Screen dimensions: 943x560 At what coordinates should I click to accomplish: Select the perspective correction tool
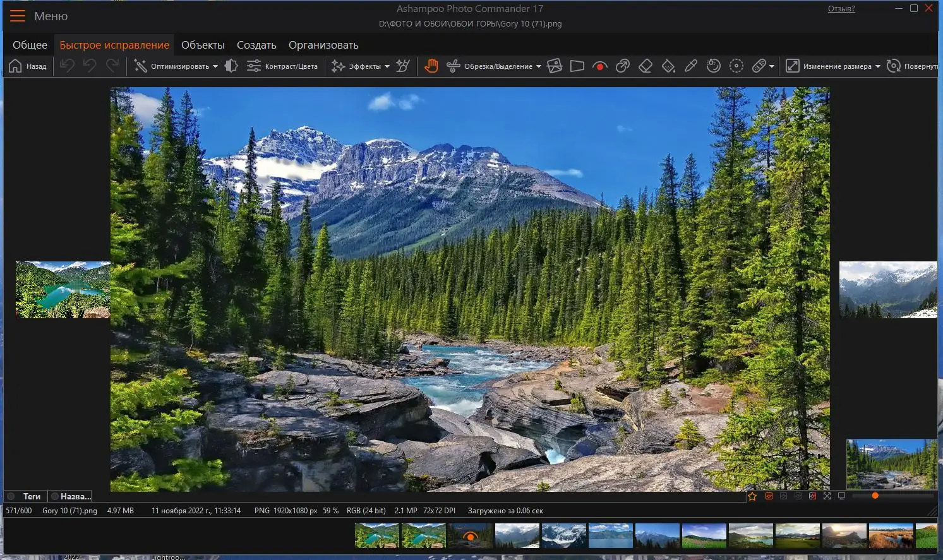577,66
